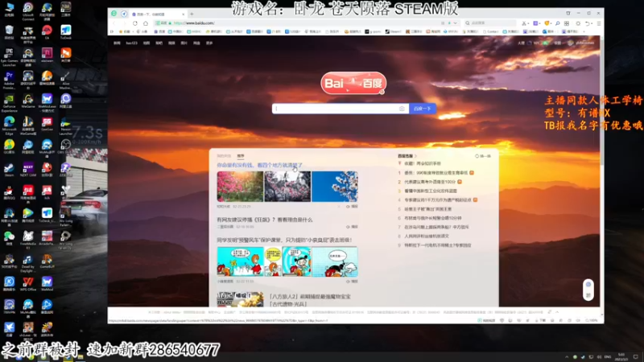
Task: Open the GameBuff desktop icon
Action: click(47, 261)
